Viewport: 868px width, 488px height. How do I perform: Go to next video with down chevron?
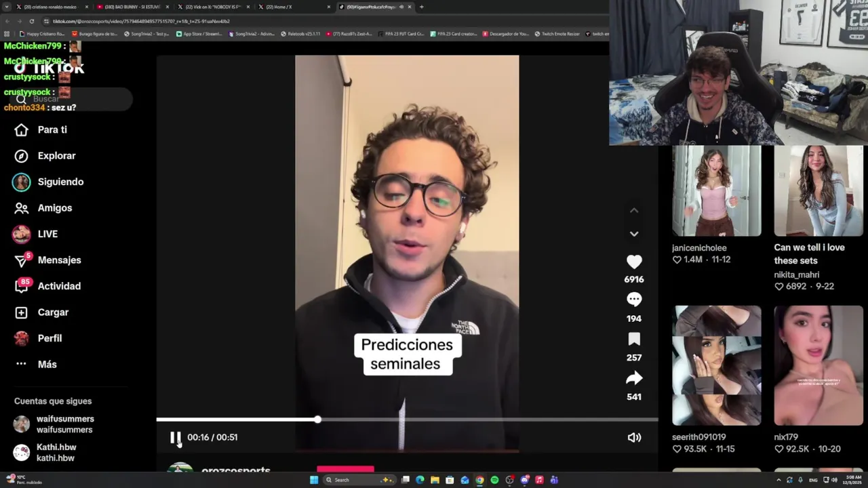click(x=634, y=234)
